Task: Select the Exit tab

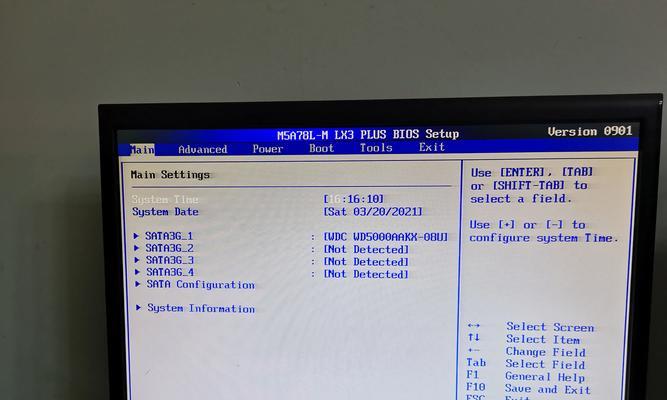Action: pos(432,147)
